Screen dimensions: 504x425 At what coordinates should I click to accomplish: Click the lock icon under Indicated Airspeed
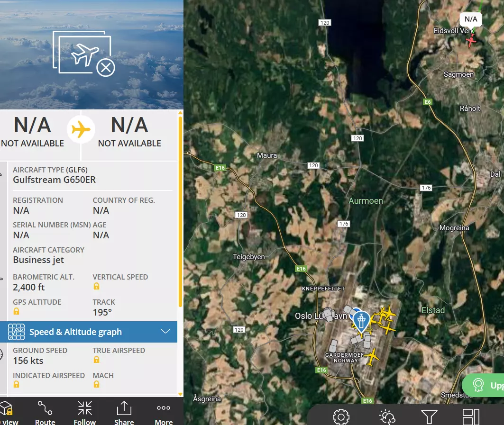[17, 384]
